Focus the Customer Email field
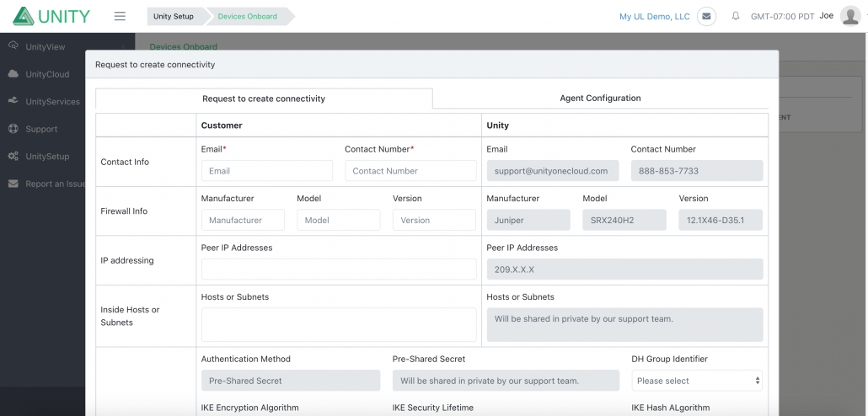Viewport: 868px width, 416px height. pyautogui.click(x=267, y=171)
